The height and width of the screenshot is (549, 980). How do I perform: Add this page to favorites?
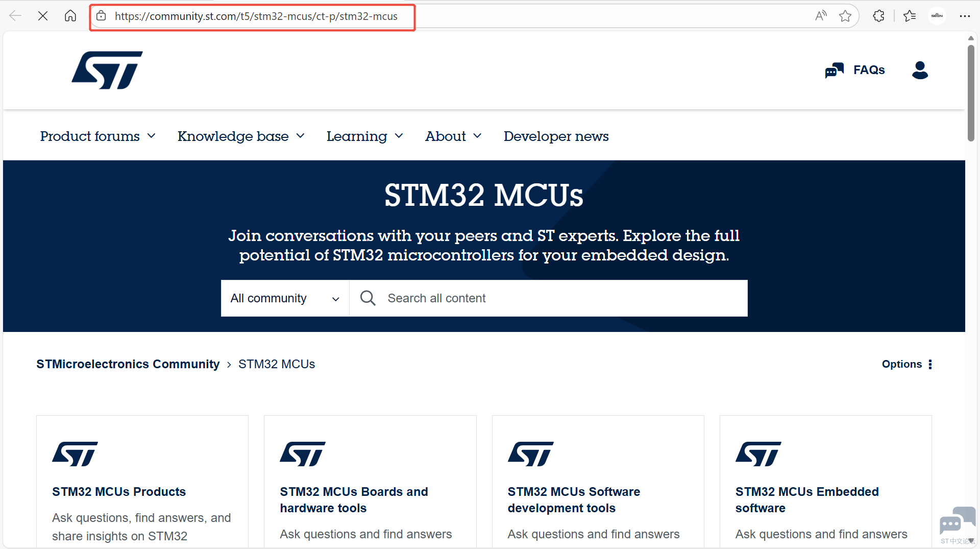pos(845,16)
